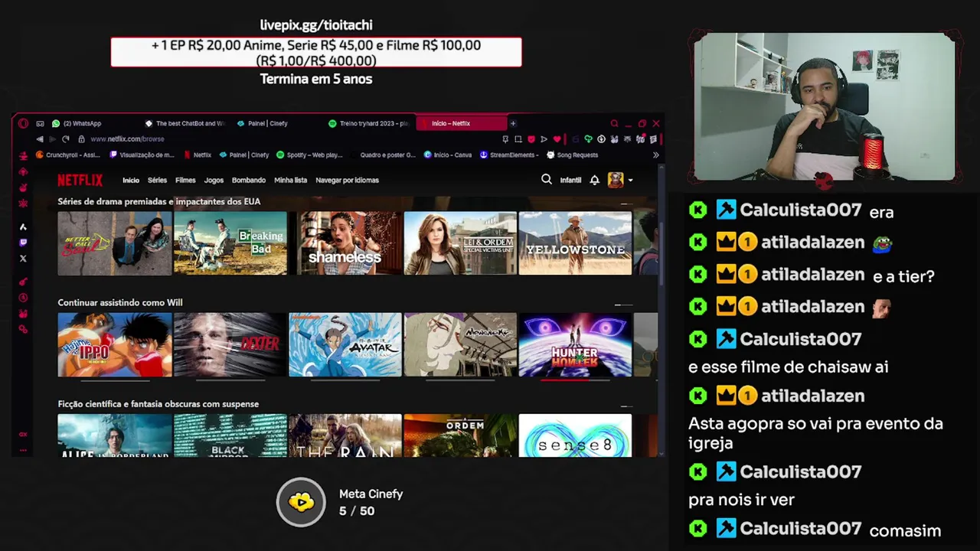Open the Netflix bookmark in bookmarks bar
Image resolution: width=980 pixels, height=551 pixels.
pos(198,155)
